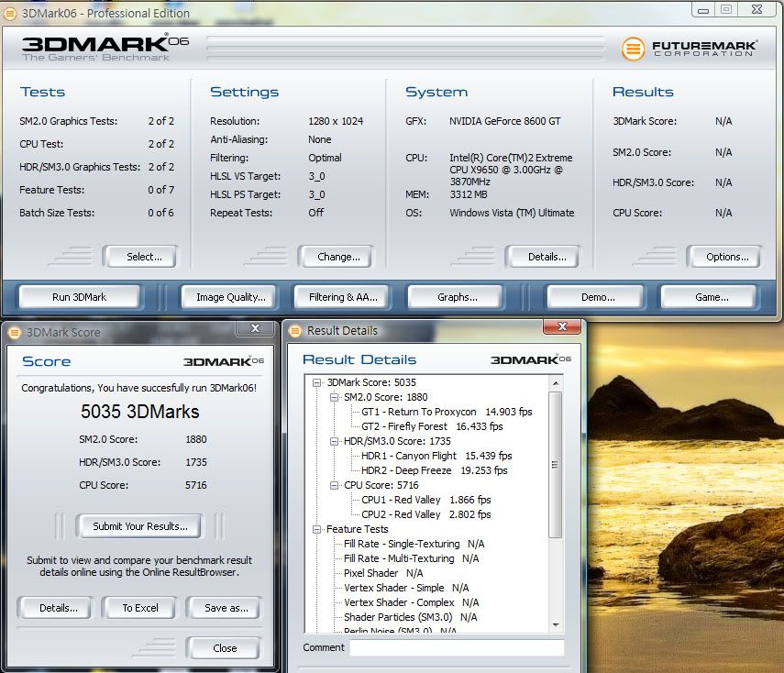784x673 pixels.
Task: Click the "Off" Repeat Tests value
Action: click(316, 213)
